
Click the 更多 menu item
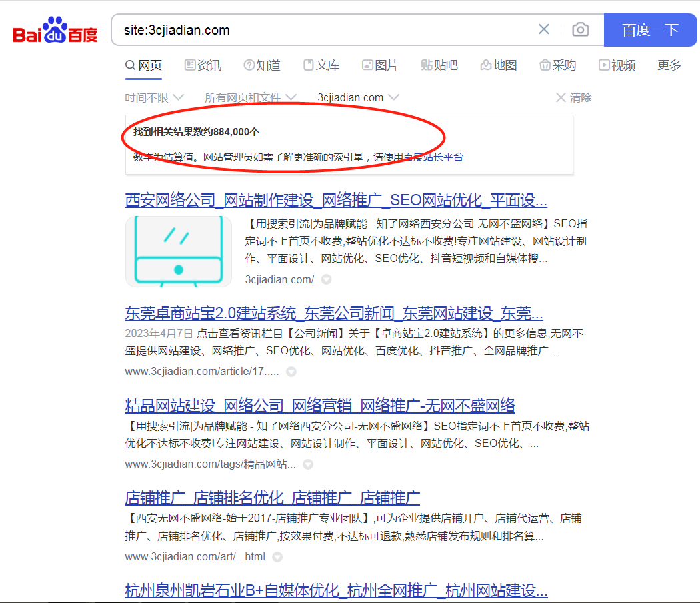click(669, 65)
